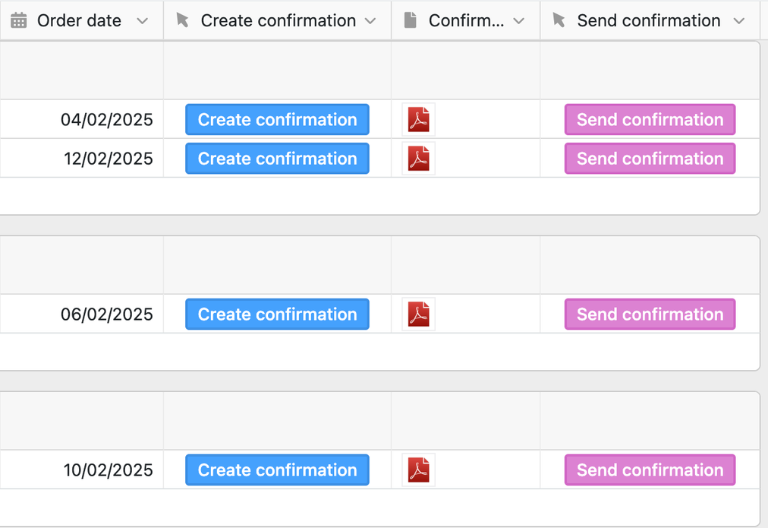
Task: Send confirmation for the 12/02/2025 order
Action: pos(650,159)
